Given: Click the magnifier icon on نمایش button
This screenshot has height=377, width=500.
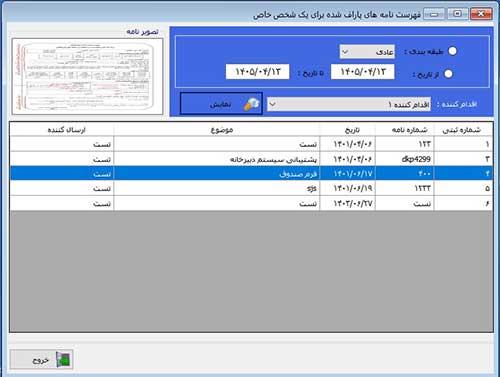Looking at the screenshot, I should pos(252,104).
